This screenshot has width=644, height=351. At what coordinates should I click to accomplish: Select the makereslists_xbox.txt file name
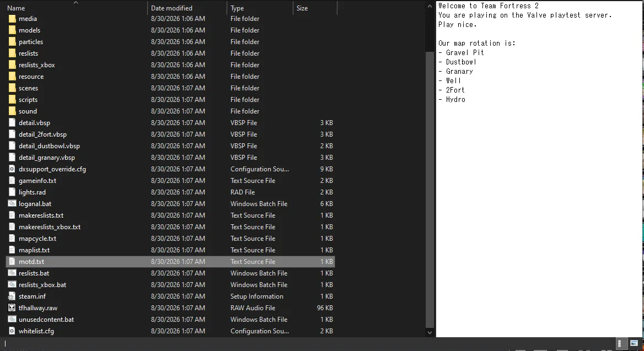point(50,226)
